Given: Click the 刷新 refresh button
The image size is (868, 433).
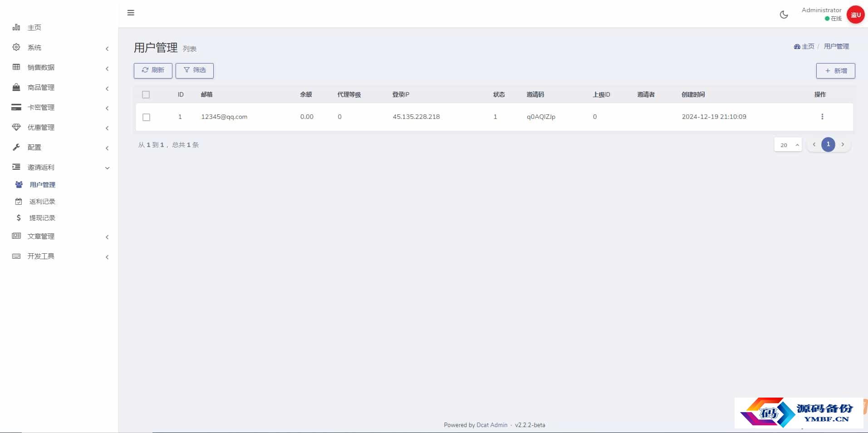Looking at the screenshot, I should [x=153, y=70].
